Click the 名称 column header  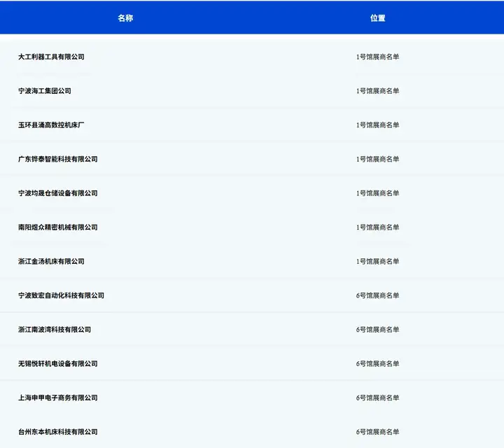coord(125,18)
